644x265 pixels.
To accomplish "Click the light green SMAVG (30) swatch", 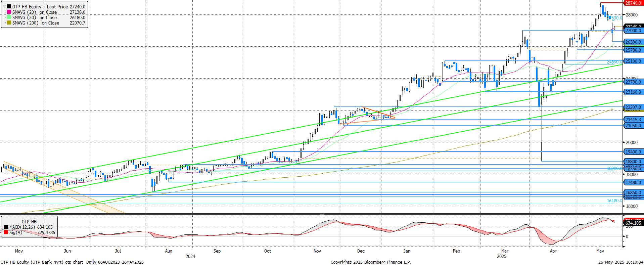I will click(9, 17).
